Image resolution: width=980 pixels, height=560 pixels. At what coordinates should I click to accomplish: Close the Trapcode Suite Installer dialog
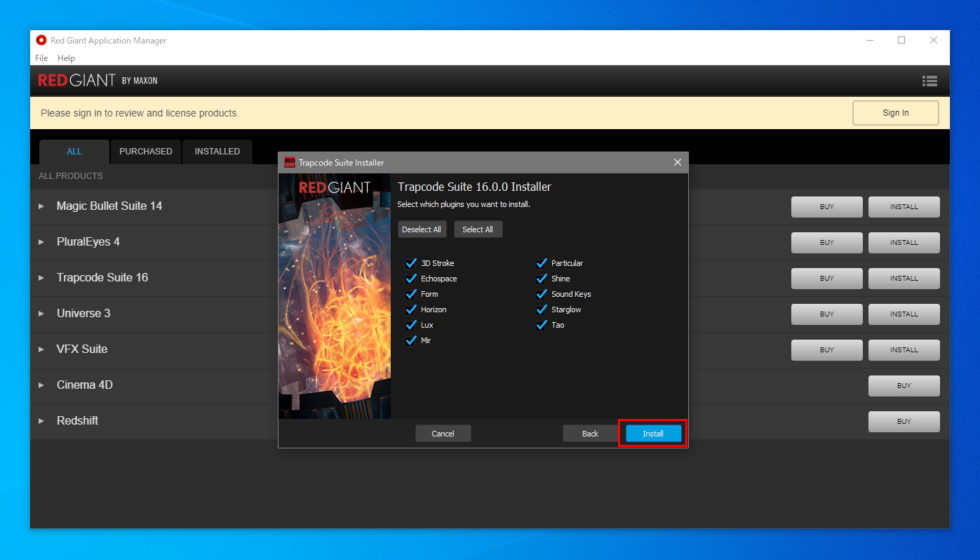tap(678, 162)
